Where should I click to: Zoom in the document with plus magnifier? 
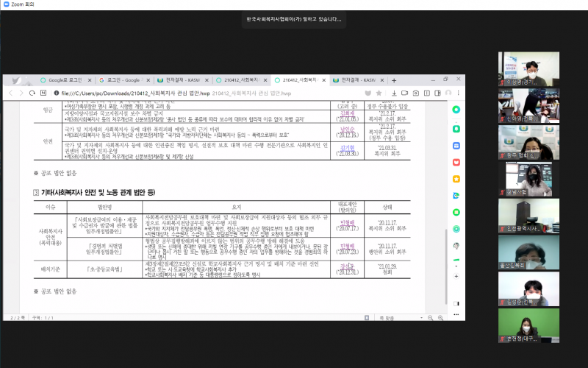pyautogui.click(x=440, y=318)
